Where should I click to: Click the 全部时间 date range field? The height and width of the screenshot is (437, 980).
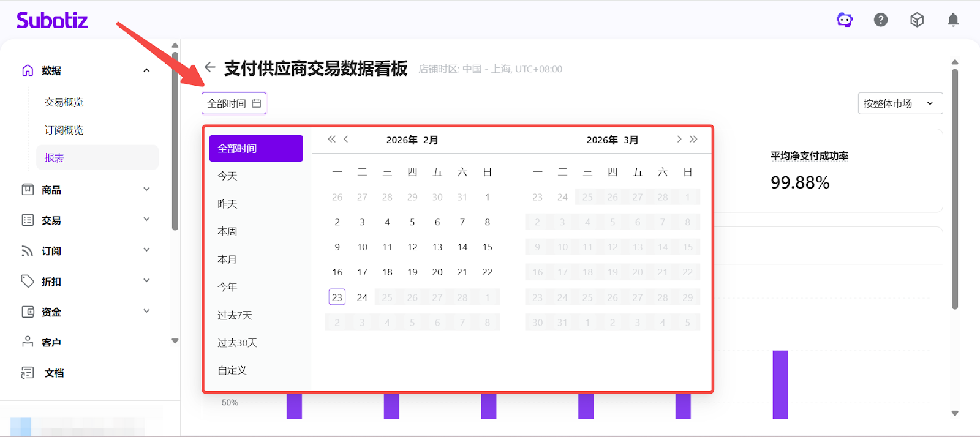[x=233, y=103]
